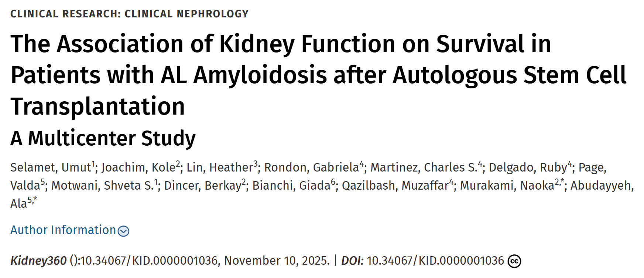Click affiliation superscript 5 after Page, Valda
This screenshot has width=644, height=278.
tap(42, 181)
